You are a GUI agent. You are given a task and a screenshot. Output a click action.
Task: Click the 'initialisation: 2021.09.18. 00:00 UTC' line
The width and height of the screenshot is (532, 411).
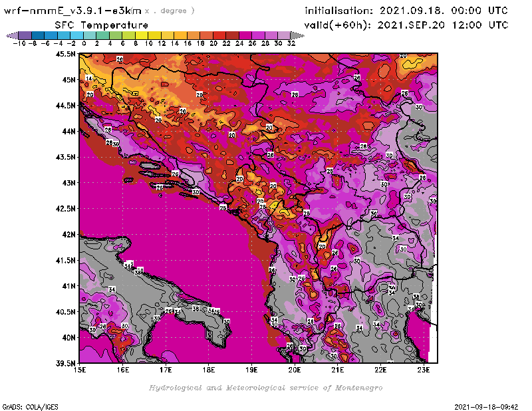click(406, 11)
